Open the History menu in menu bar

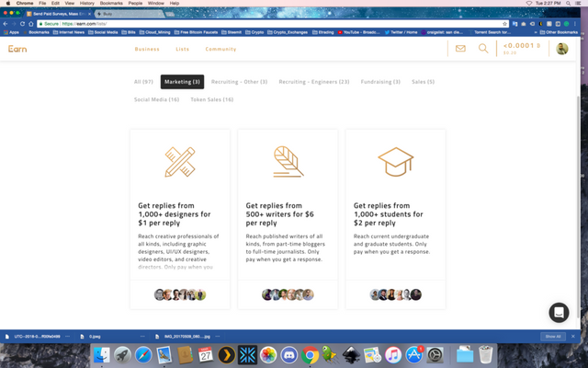click(86, 3)
